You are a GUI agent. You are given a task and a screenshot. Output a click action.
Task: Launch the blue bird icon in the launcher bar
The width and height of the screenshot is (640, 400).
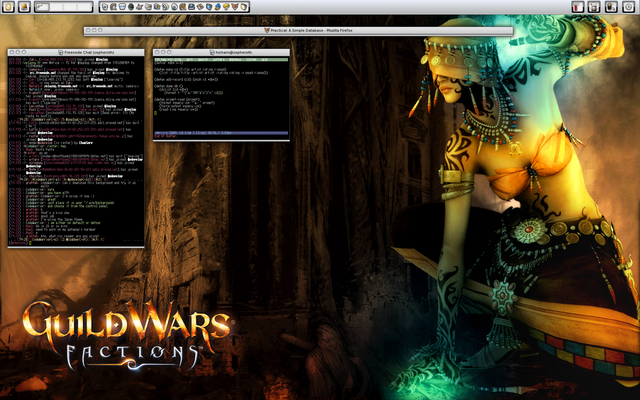(218, 7)
